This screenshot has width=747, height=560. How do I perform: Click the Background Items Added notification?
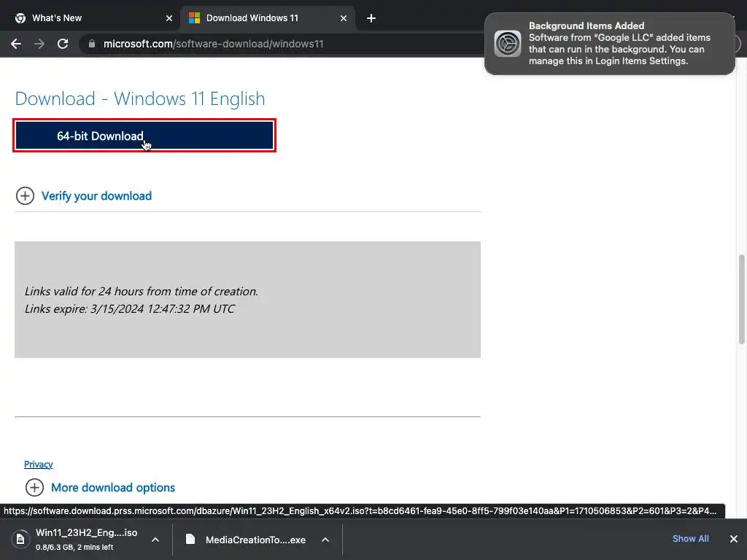click(x=610, y=44)
